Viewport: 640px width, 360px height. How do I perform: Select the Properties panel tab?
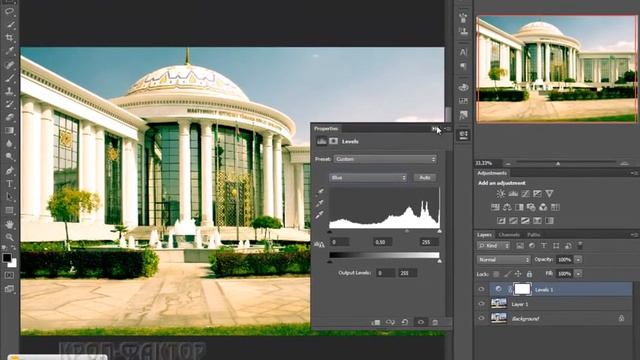pos(326,129)
